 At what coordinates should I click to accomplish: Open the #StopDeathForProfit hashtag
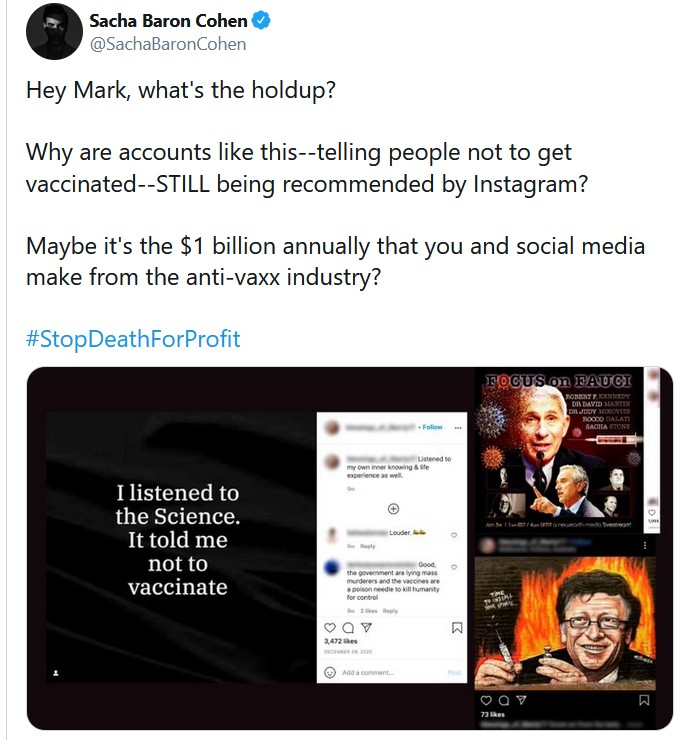coord(133,338)
